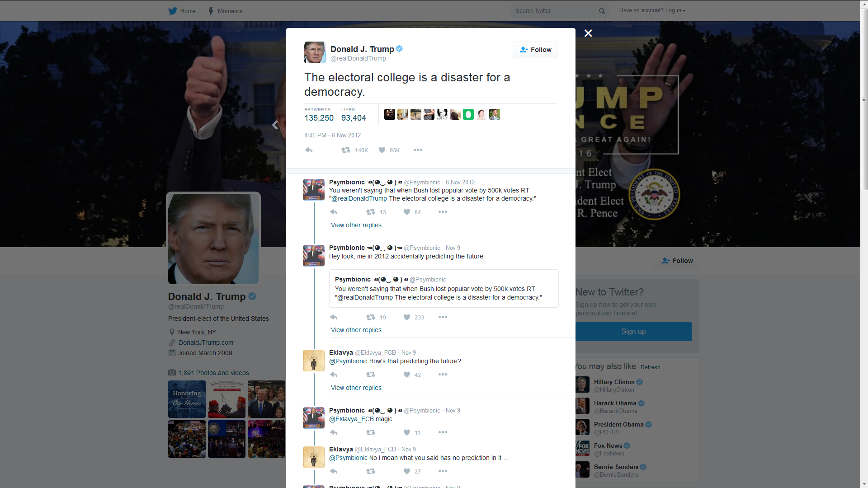The height and width of the screenshot is (488, 868).
Task: Open more options on Psymbionic's 2012 reply
Action: [x=443, y=212]
